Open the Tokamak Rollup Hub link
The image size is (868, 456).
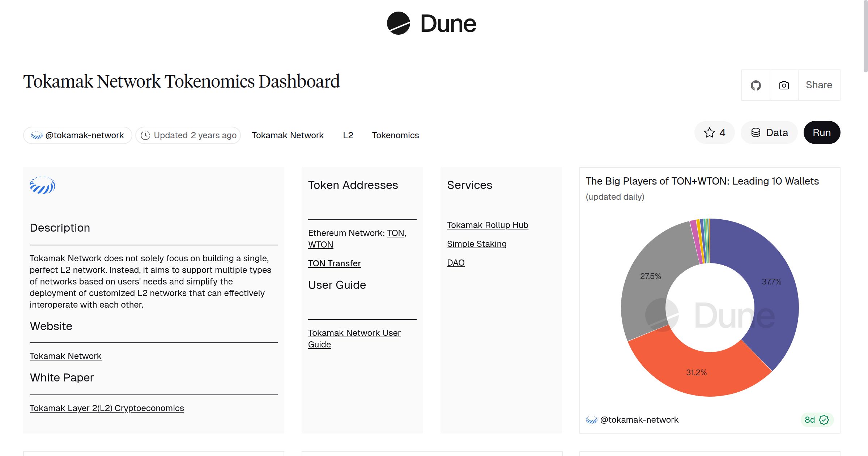coord(488,225)
